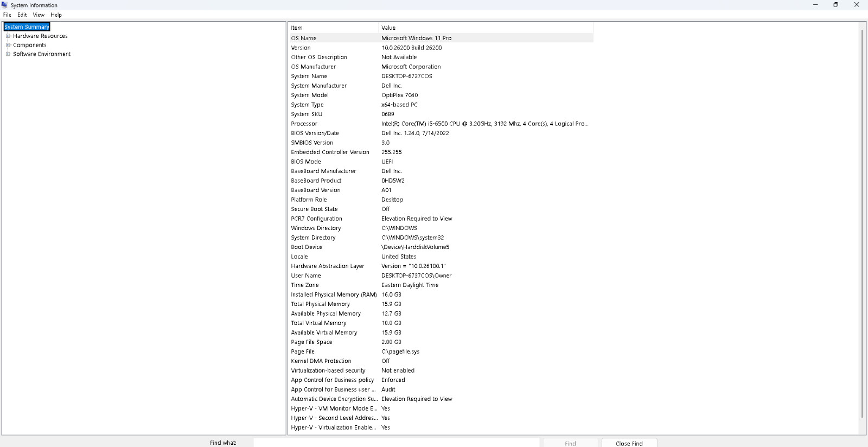Click the C:\pagefile.sys value
The height and width of the screenshot is (447, 868).
[x=400, y=352]
